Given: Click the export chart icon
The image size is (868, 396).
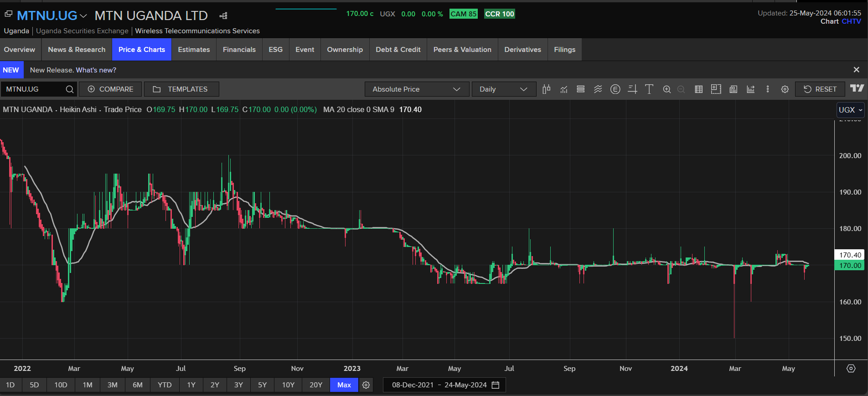Looking at the screenshot, I should tap(751, 89).
